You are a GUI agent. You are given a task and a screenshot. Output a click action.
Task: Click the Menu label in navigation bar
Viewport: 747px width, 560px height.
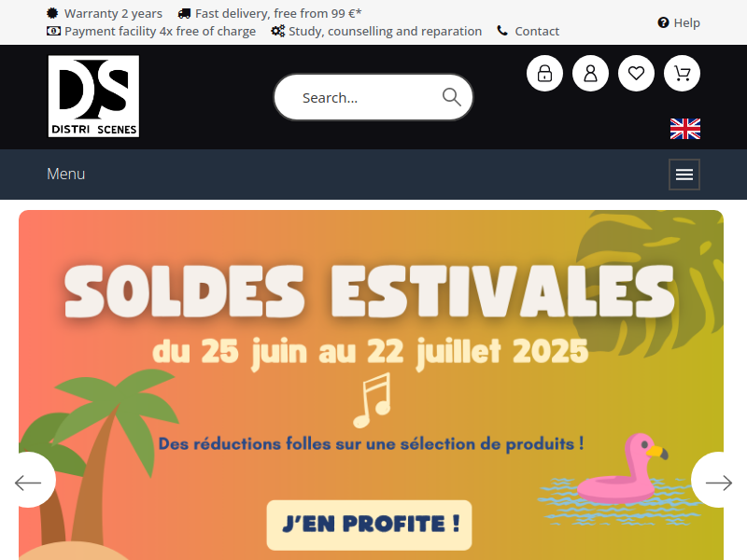coord(65,174)
